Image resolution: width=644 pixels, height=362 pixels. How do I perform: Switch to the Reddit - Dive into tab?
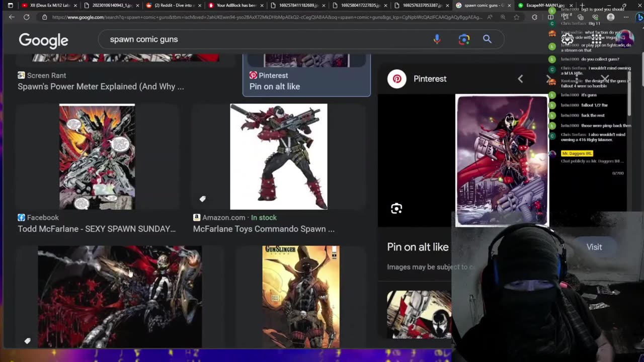point(173,6)
